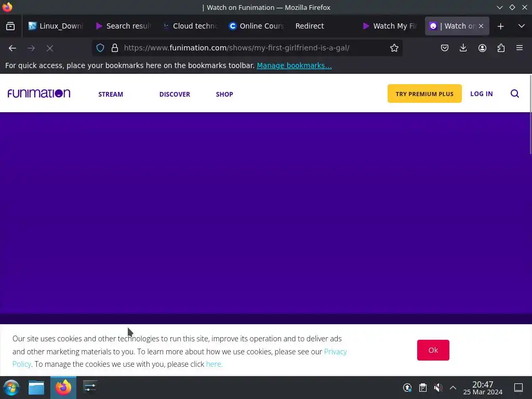Open the Downloads panel
The image size is (532, 399).
pyautogui.click(x=463, y=48)
